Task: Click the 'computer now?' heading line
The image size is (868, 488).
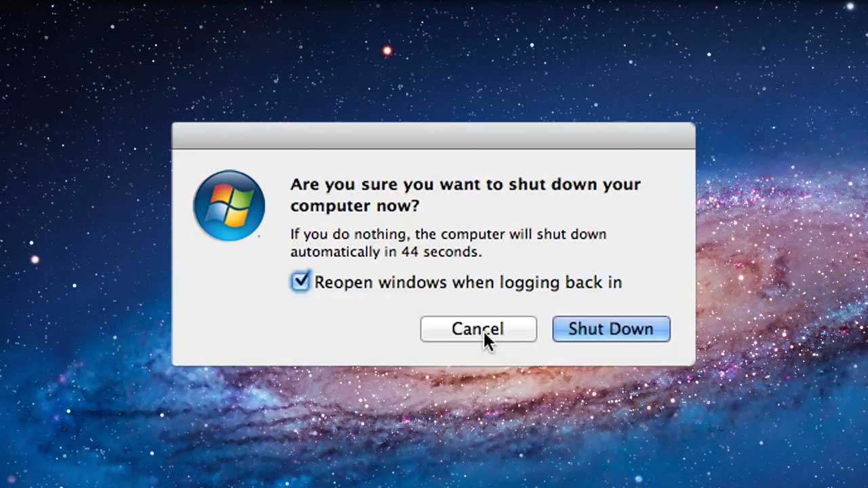Action: tap(355, 205)
